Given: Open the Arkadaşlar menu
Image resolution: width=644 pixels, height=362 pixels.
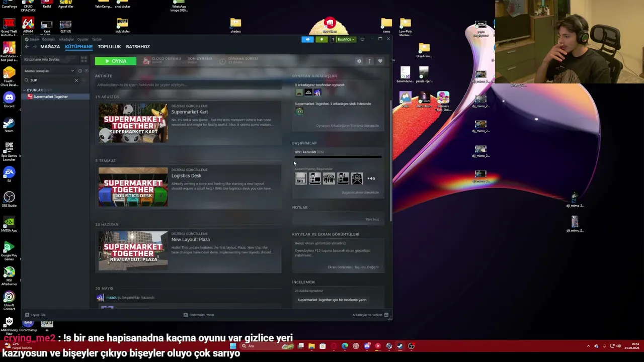Looking at the screenshot, I should click(x=66, y=39).
